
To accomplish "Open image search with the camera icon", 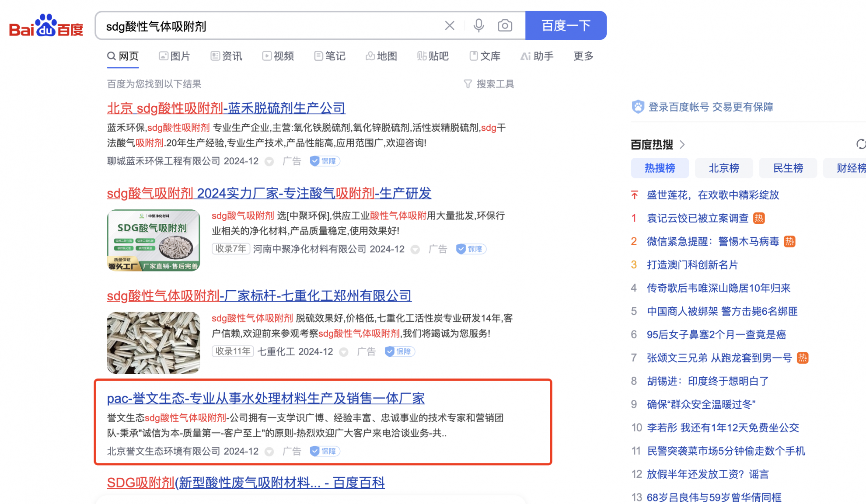I will [x=505, y=26].
